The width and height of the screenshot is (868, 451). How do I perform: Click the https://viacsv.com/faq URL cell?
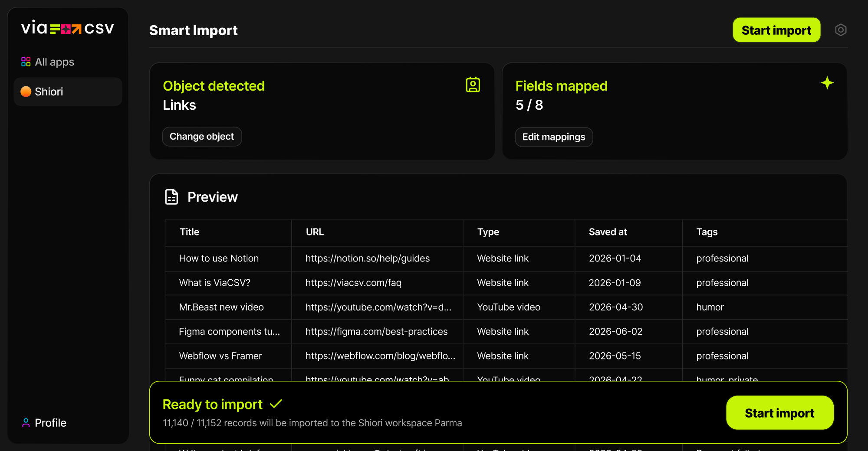tap(377, 283)
